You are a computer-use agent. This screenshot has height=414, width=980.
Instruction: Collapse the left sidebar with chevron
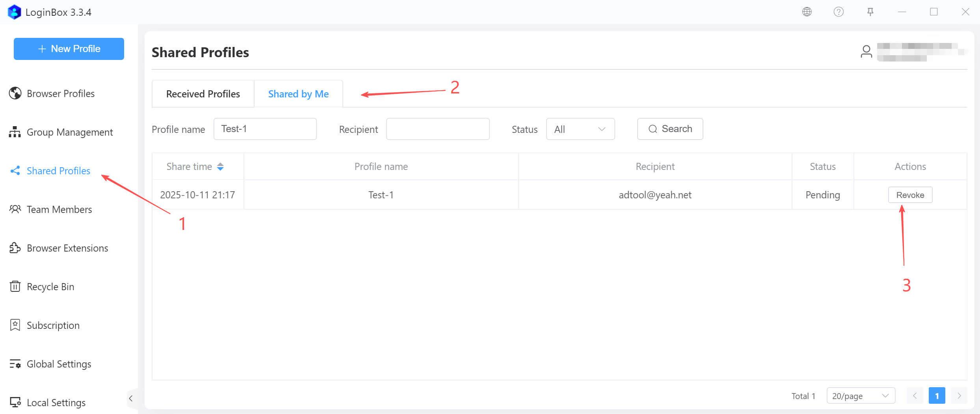[131, 398]
